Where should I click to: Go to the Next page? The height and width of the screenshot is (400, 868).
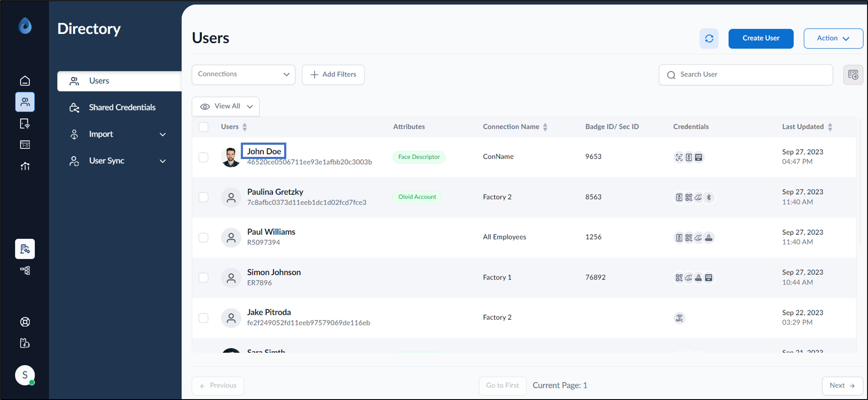[842, 386]
